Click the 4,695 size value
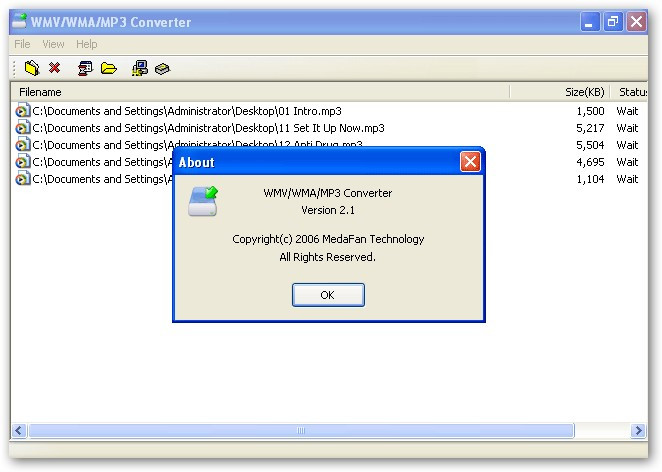662x472 pixels. (x=590, y=162)
